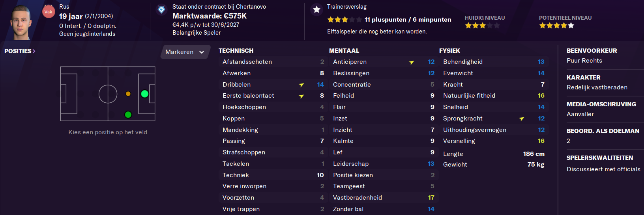Select the Vastberadenheid attribute row

[384, 198]
